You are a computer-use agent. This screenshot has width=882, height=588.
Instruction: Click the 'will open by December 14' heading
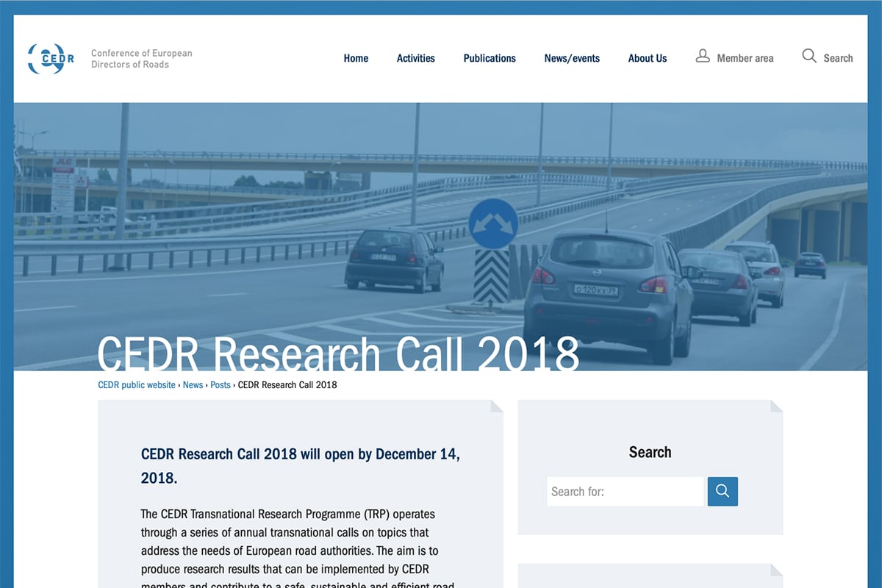click(300, 465)
